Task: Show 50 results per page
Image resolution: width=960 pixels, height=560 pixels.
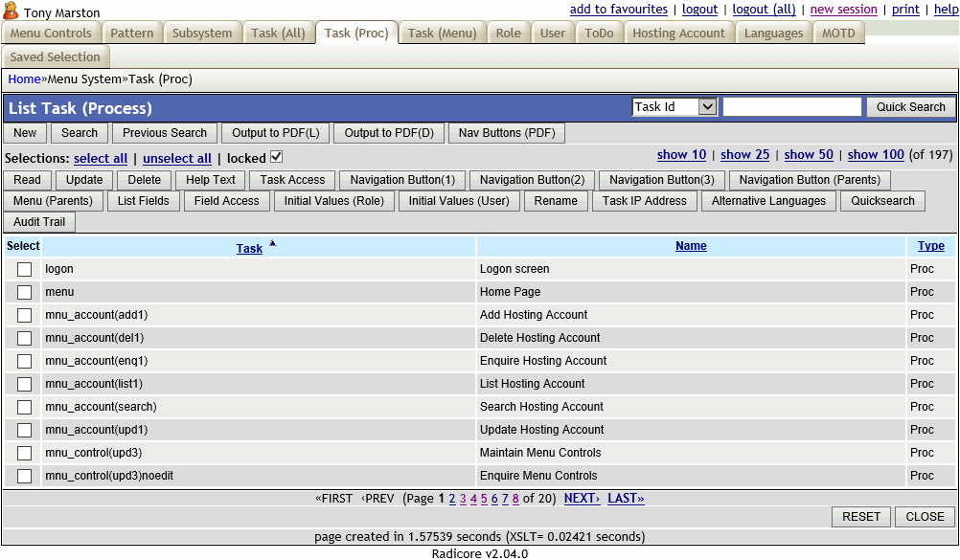Action: point(808,154)
